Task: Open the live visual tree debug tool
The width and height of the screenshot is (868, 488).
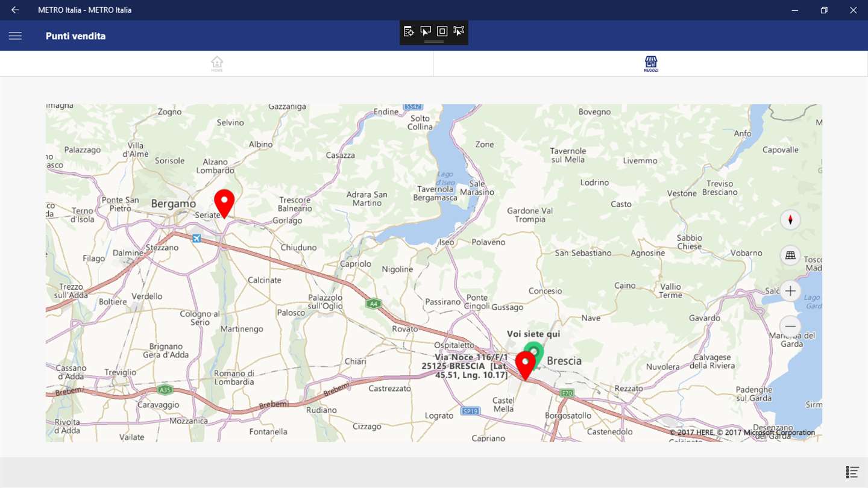Action: [409, 31]
